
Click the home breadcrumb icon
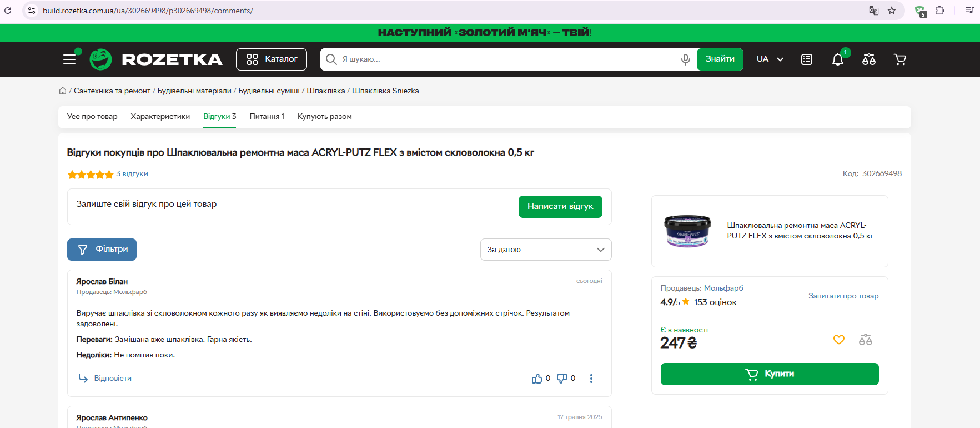point(63,91)
